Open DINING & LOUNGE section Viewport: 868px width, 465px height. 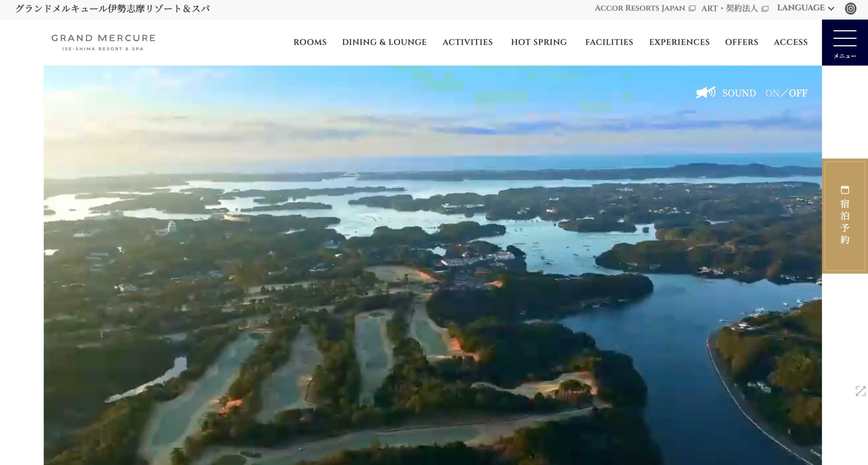pos(384,42)
